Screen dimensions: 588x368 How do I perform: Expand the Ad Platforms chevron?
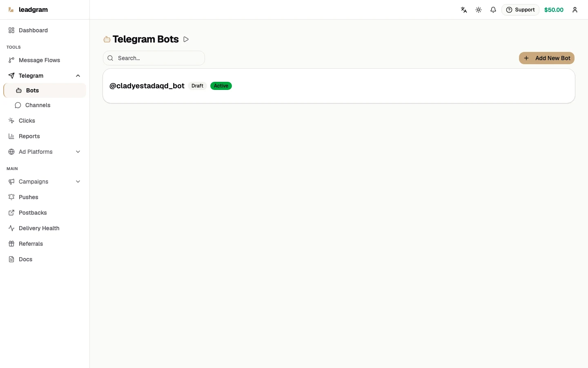(78, 152)
